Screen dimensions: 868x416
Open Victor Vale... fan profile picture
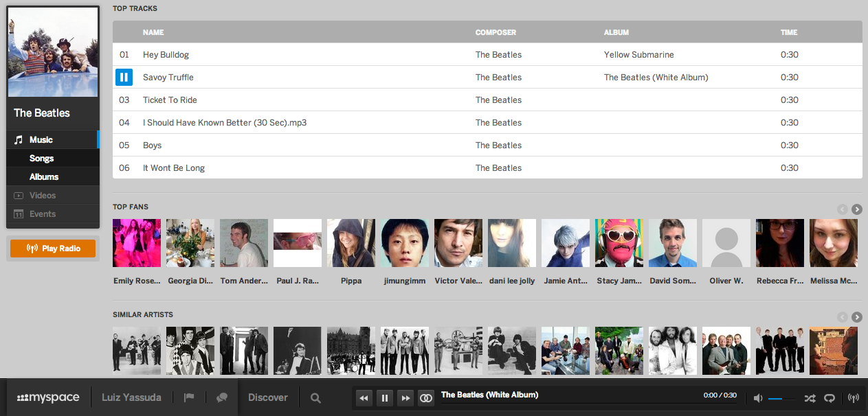tap(458, 243)
